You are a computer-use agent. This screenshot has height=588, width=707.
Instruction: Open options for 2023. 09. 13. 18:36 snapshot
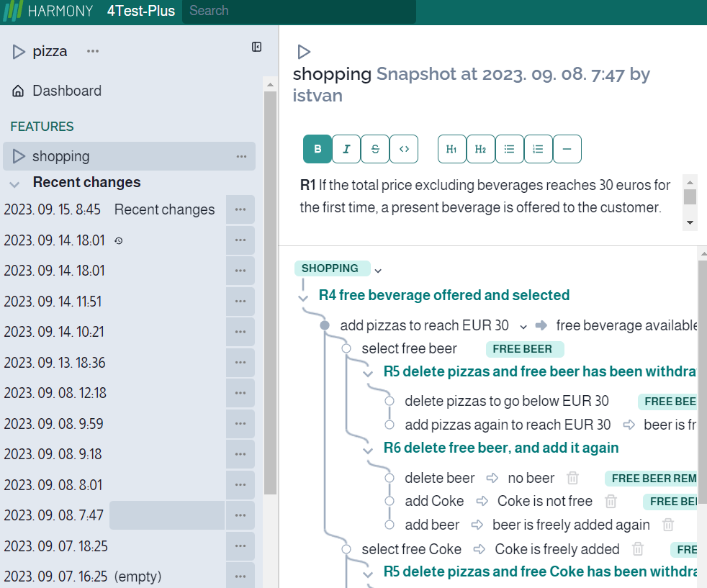(x=240, y=363)
